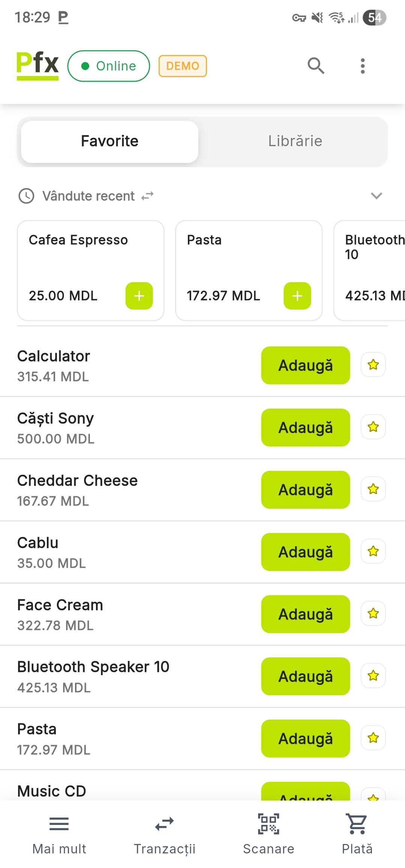Image resolution: width=405 pixels, height=868 pixels.
Task: Unfavorite Face Cream using its star
Action: 373,614
